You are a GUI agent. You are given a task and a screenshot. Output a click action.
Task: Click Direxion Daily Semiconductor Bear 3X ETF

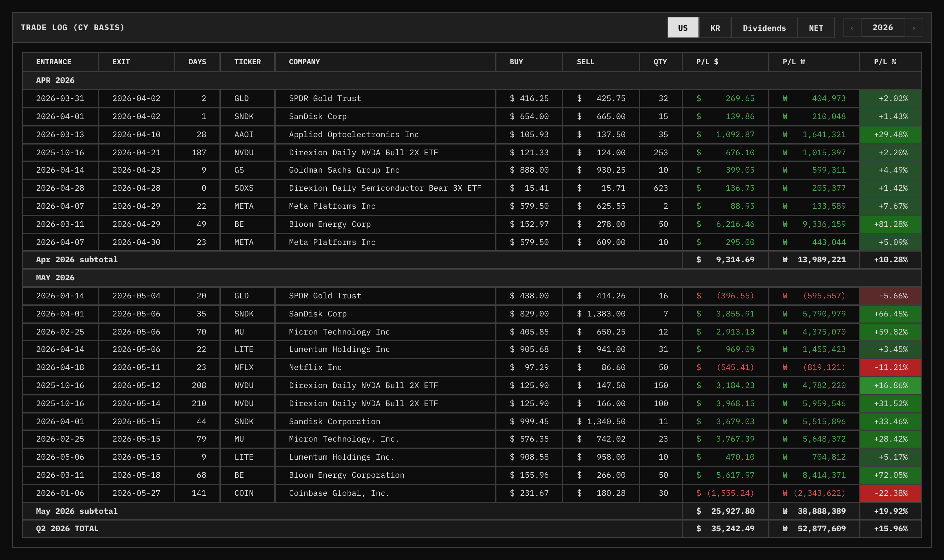pyautogui.click(x=385, y=188)
